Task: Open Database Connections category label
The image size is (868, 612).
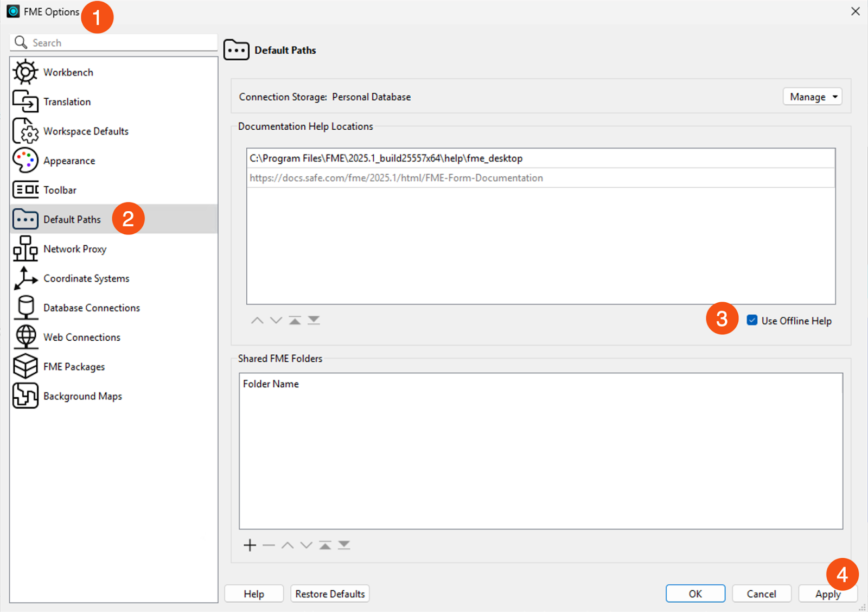Action: 92,308
